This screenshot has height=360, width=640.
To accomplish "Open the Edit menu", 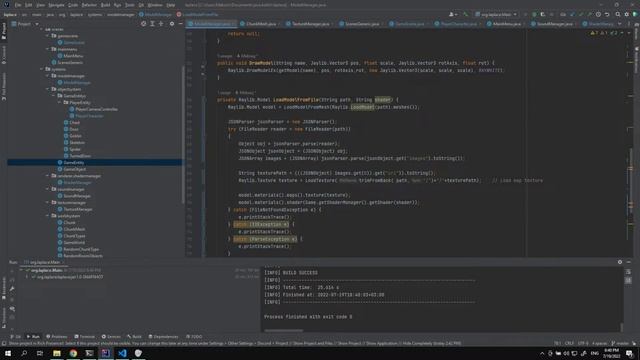I will 28,5.
